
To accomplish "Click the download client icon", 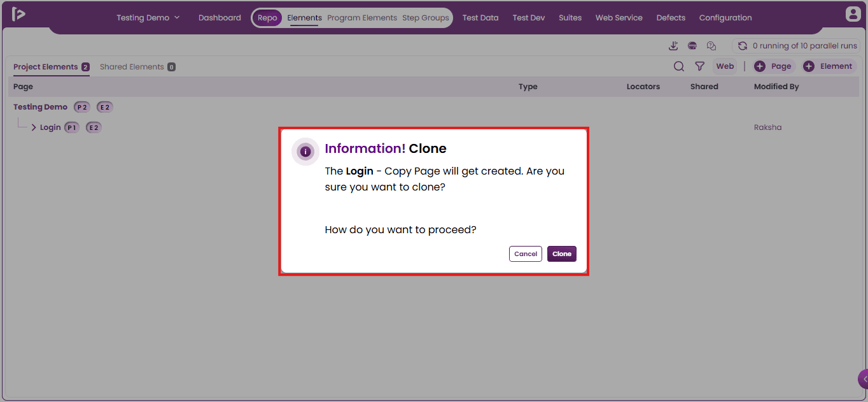I will coord(673,46).
